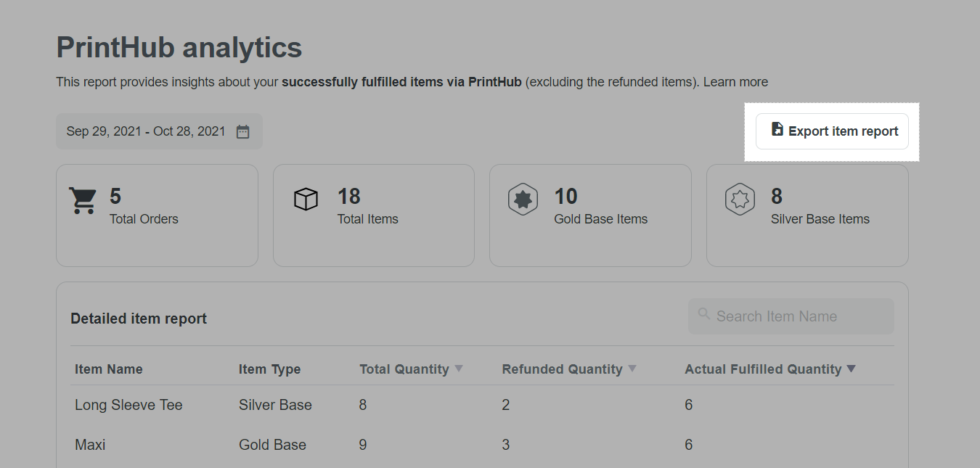980x468 pixels.
Task: Sort by Actual Fulfilled Quantity arrow
Action: (x=852, y=369)
